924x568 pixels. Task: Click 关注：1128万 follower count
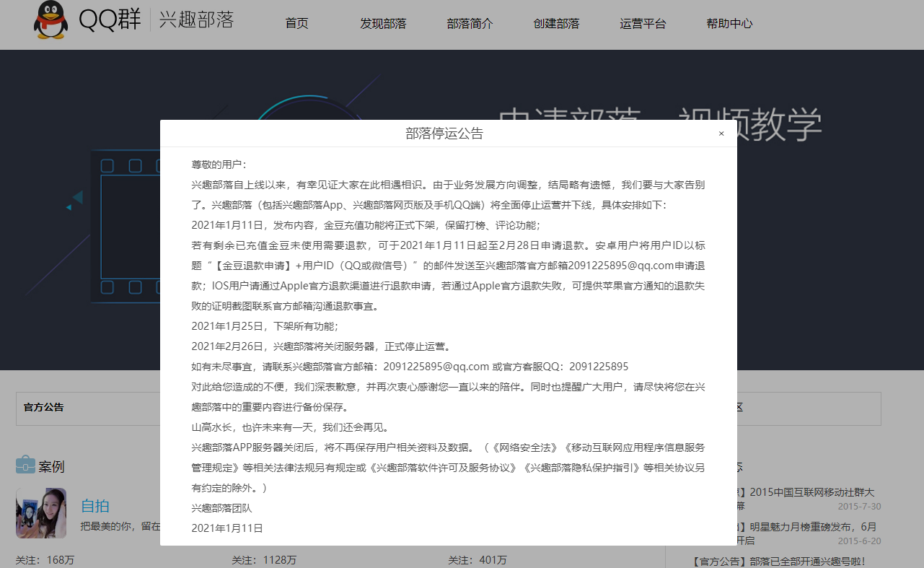264,560
